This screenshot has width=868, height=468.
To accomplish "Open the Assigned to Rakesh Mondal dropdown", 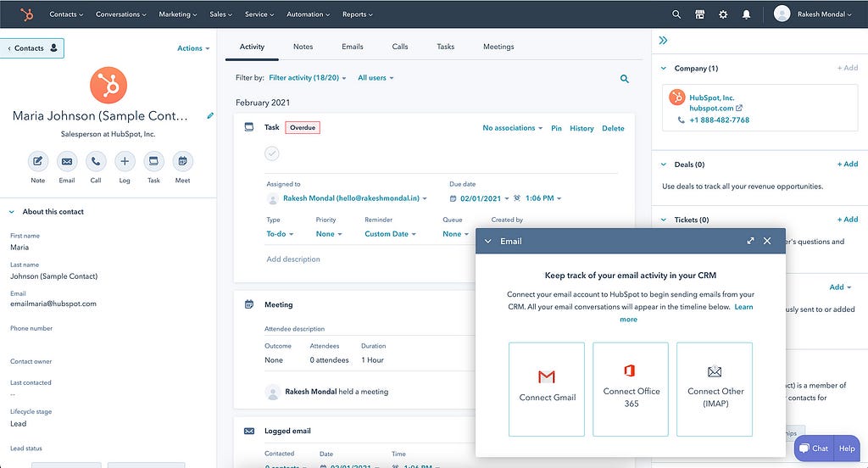I will (355, 198).
